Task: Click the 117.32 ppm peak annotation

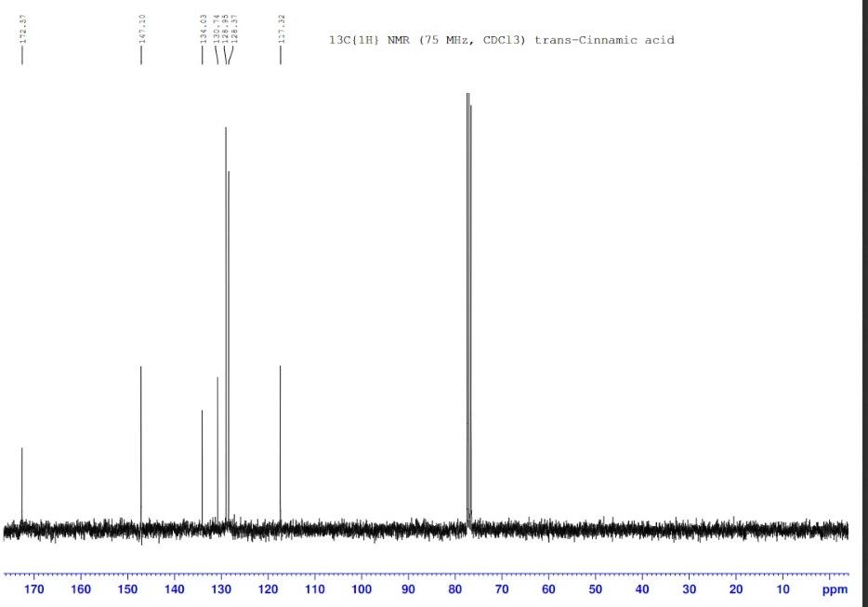Action: [280, 28]
